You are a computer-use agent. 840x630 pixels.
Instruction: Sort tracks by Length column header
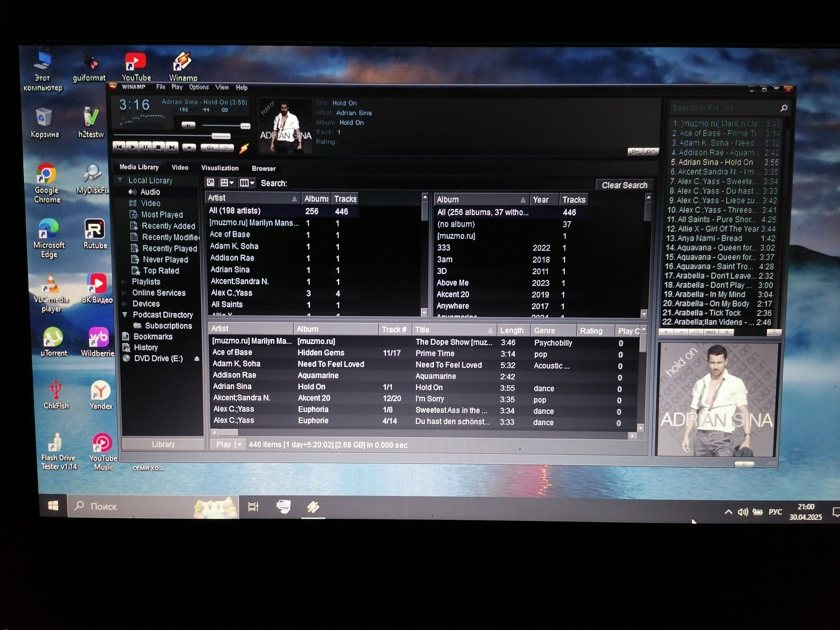point(513,330)
